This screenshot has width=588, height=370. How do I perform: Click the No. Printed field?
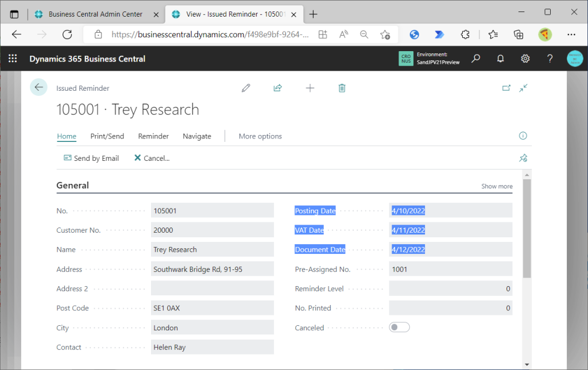[450, 308]
